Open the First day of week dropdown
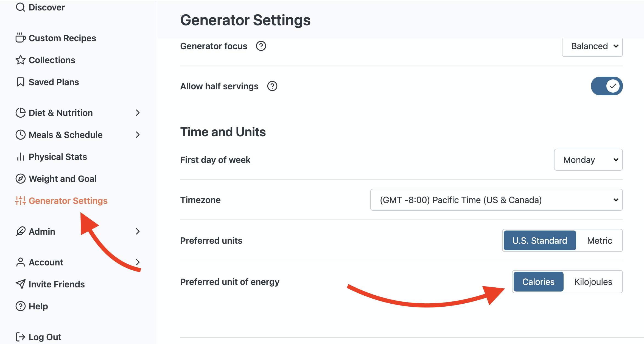 click(x=588, y=160)
